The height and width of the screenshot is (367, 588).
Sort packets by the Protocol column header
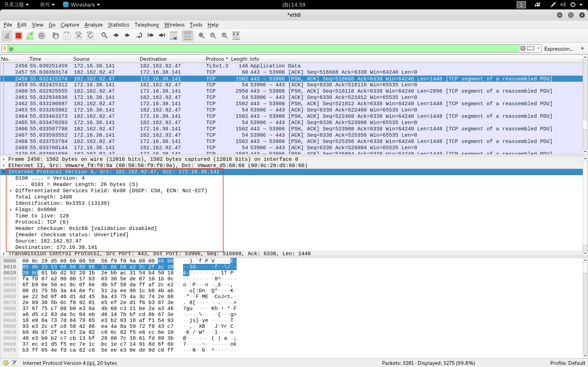coord(215,59)
